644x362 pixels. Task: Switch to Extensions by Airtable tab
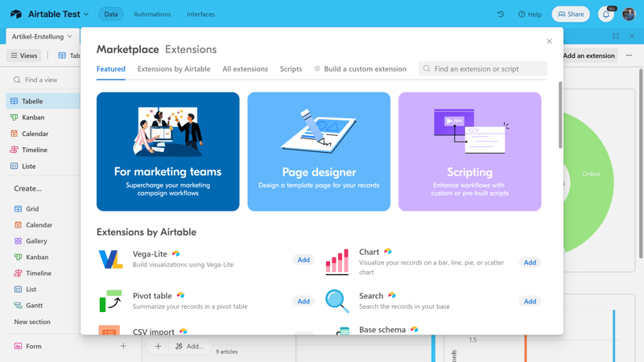174,69
